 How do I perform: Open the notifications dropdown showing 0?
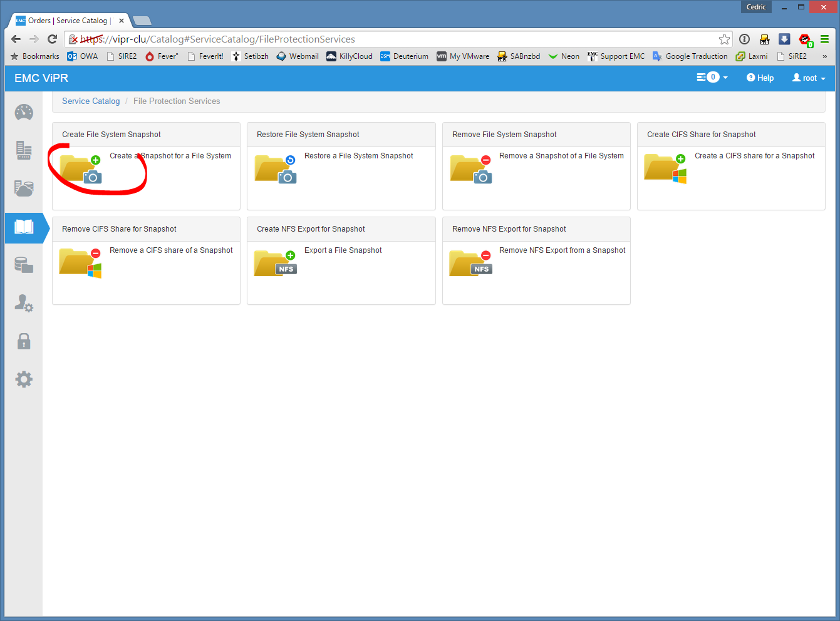712,78
